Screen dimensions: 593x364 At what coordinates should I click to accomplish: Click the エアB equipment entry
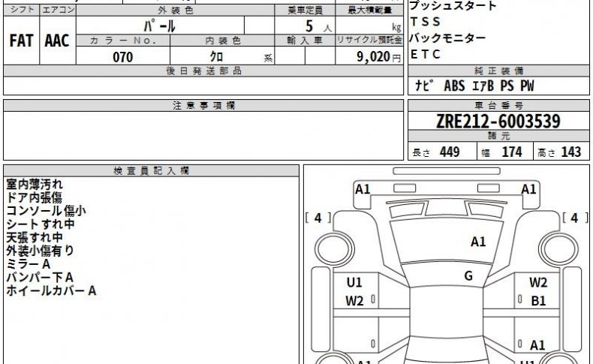[483, 86]
